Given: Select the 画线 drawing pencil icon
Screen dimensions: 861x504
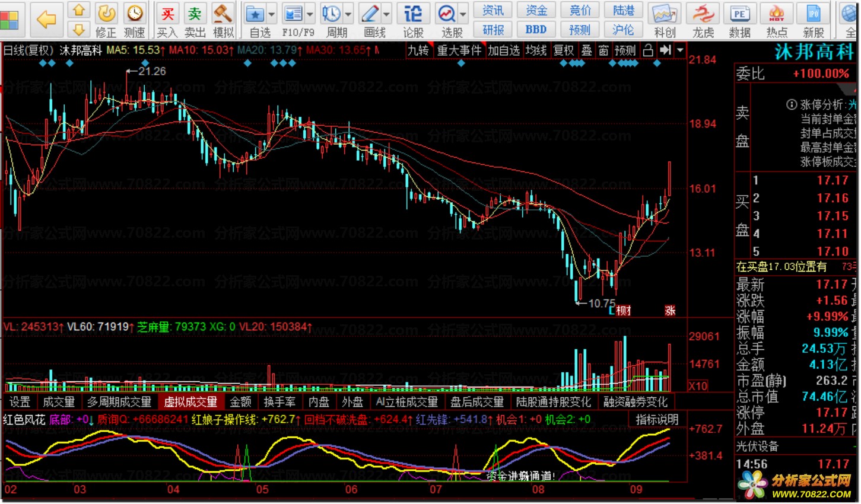Looking at the screenshot, I should [x=370, y=13].
